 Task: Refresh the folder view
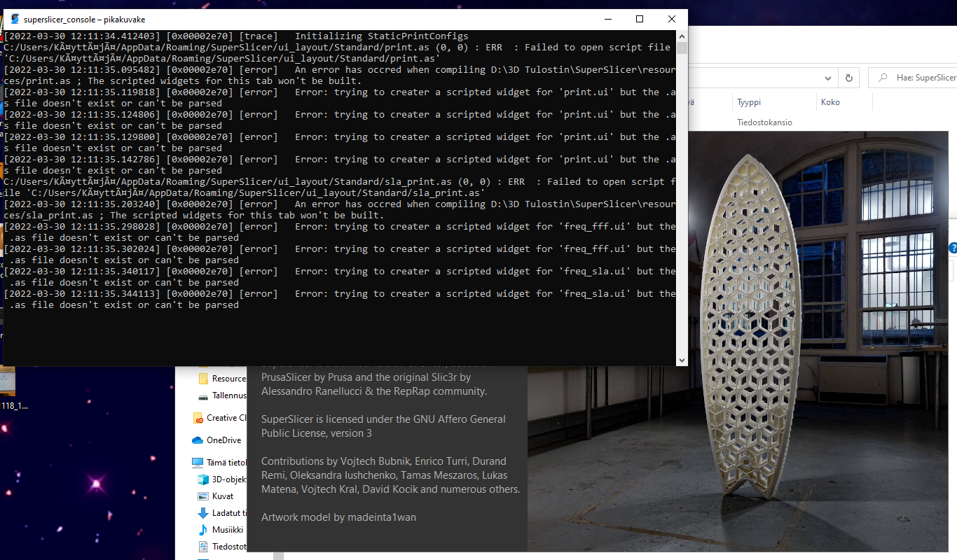848,78
